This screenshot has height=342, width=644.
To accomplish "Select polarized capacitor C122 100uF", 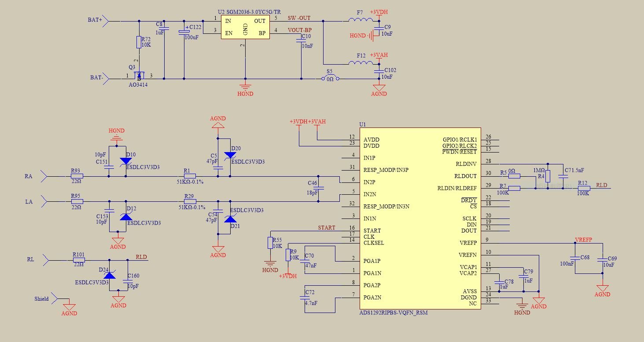I will (x=184, y=32).
